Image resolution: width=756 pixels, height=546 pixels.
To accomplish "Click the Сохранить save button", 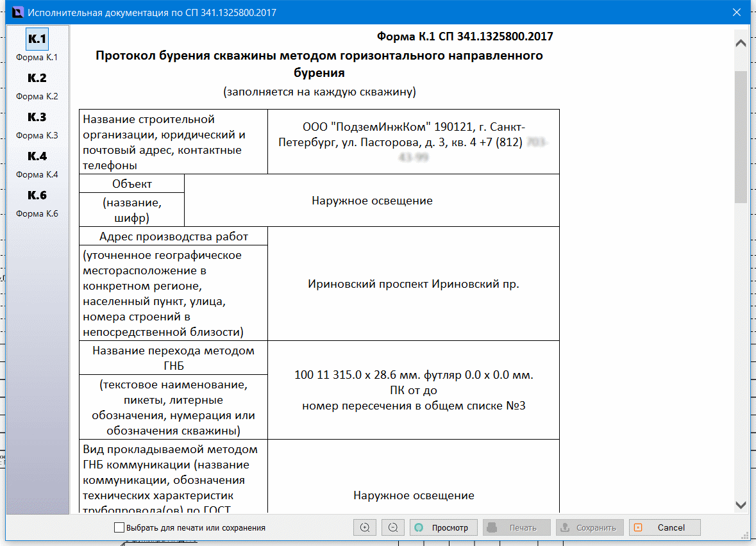I will pos(590,527).
